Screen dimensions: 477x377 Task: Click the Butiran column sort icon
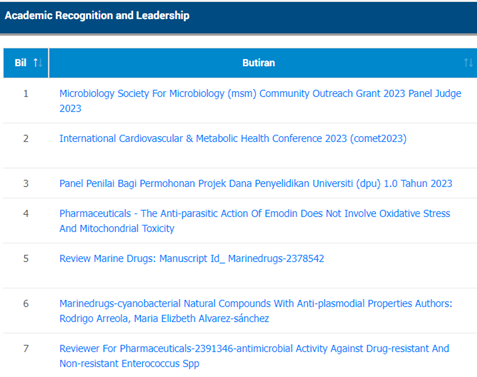(468, 63)
